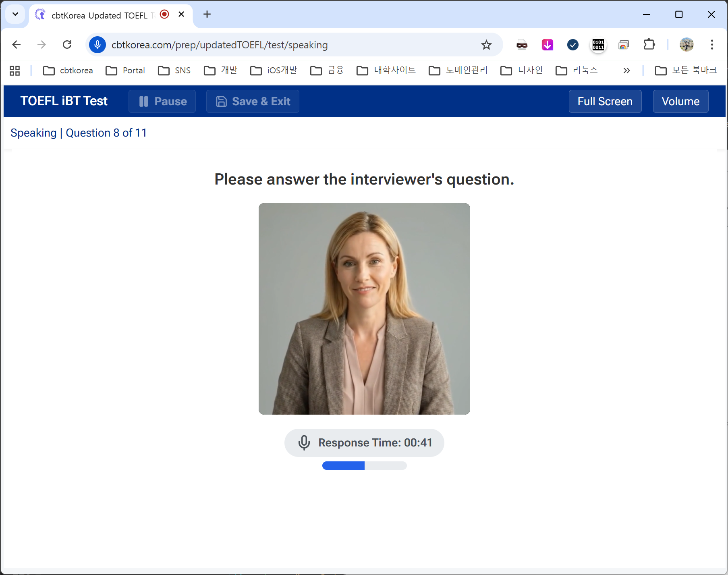Bookmark this page with the star icon
The image size is (728, 575).
(486, 45)
